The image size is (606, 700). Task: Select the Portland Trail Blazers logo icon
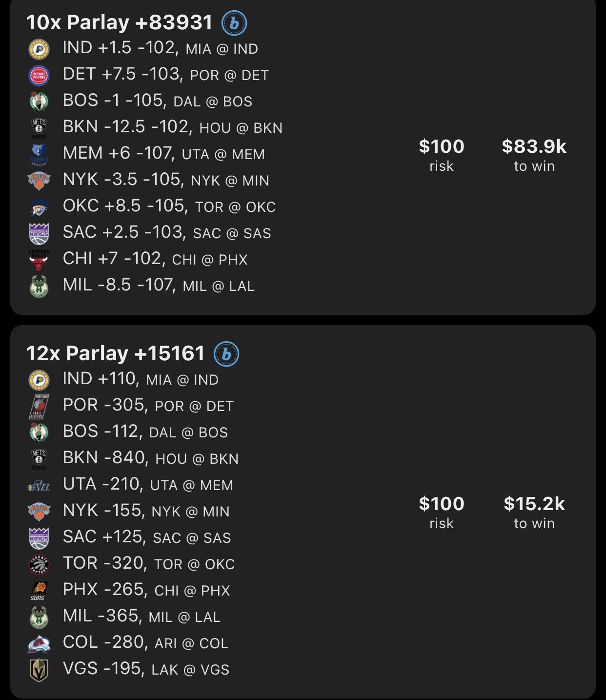tap(40, 406)
